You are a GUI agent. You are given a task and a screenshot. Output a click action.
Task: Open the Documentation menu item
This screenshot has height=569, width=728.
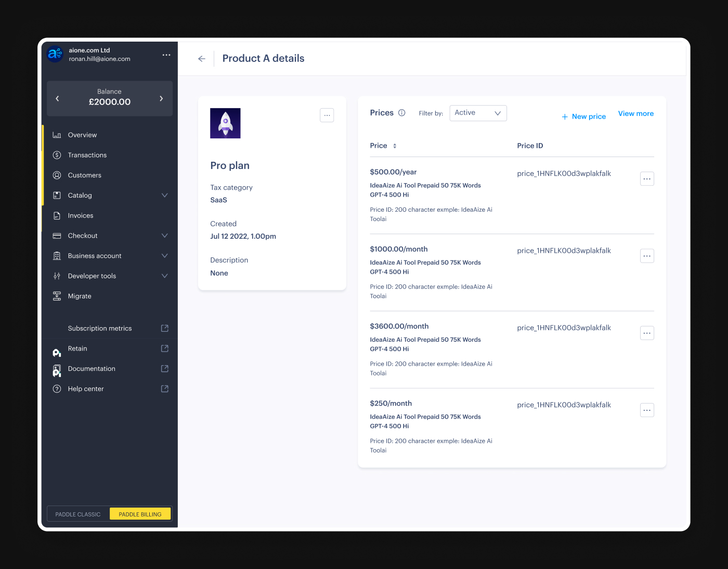point(92,369)
